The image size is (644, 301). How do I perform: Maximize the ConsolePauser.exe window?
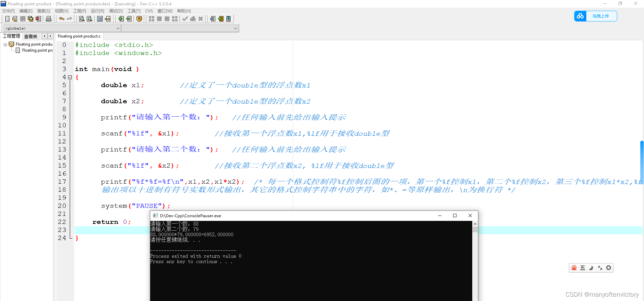click(x=455, y=216)
